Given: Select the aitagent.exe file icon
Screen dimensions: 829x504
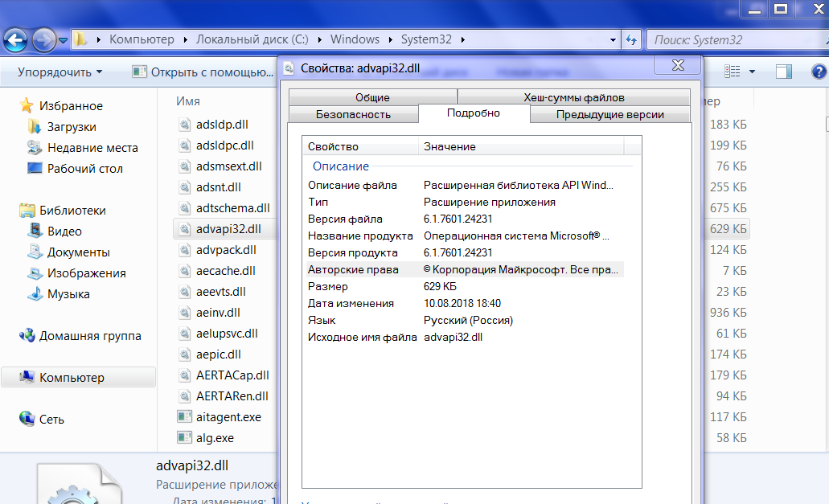Looking at the screenshot, I should (x=185, y=417).
